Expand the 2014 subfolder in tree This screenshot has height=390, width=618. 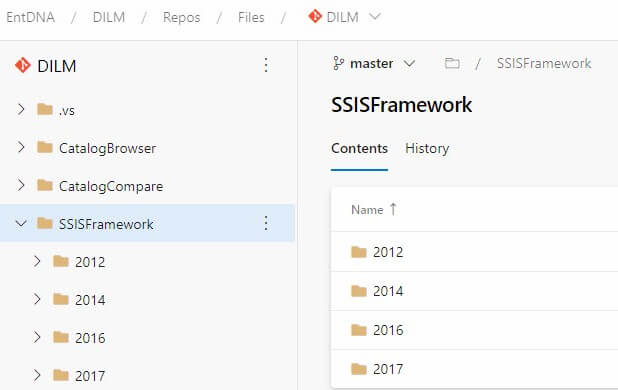click(37, 299)
